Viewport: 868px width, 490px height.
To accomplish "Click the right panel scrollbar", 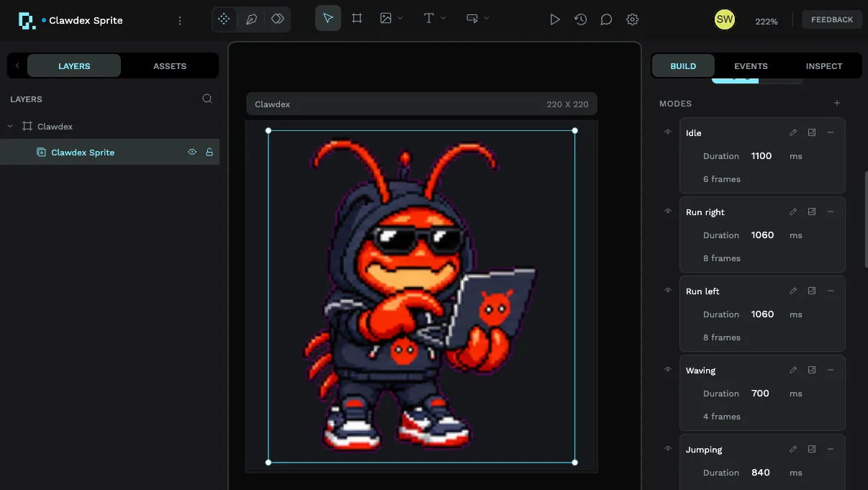I will [x=866, y=219].
